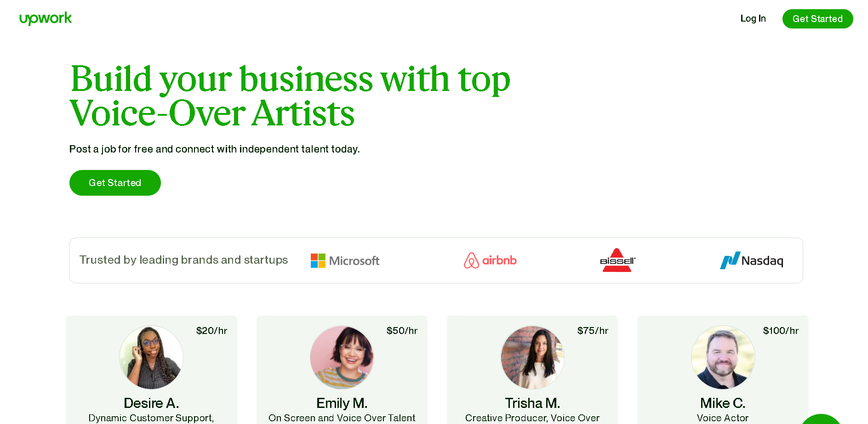Image resolution: width=868 pixels, height=424 pixels.
Task: Open Emily M.'s profile photo
Action: (x=342, y=357)
